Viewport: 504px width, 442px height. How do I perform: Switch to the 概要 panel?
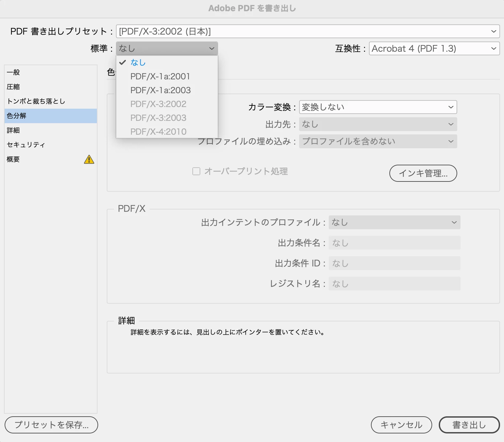(51, 159)
